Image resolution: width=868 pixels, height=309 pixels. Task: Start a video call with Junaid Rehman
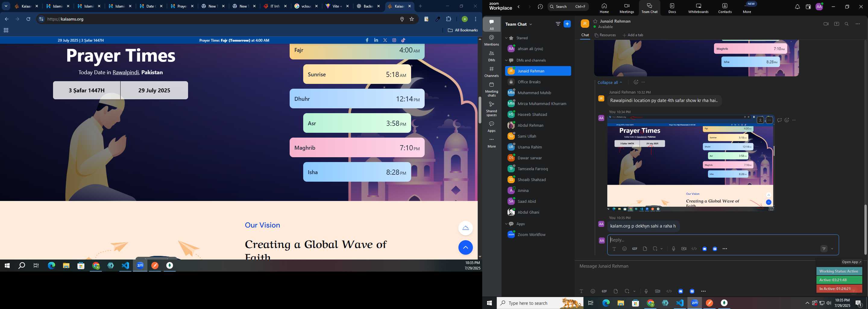(x=826, y=24)
